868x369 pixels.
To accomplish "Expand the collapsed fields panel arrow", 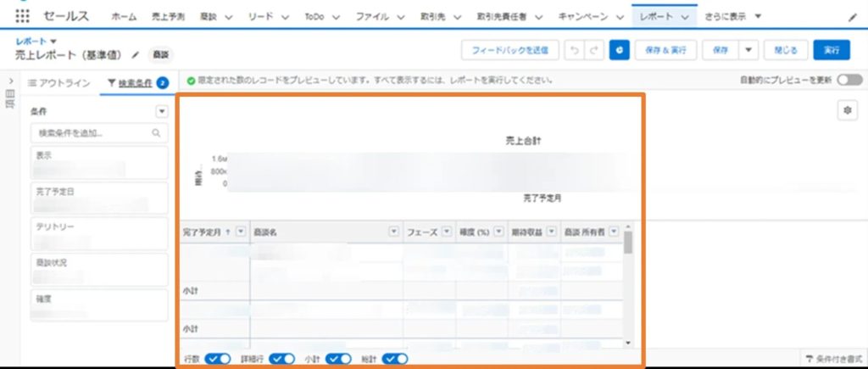I will pyautogui.click(x=10, y=81).
